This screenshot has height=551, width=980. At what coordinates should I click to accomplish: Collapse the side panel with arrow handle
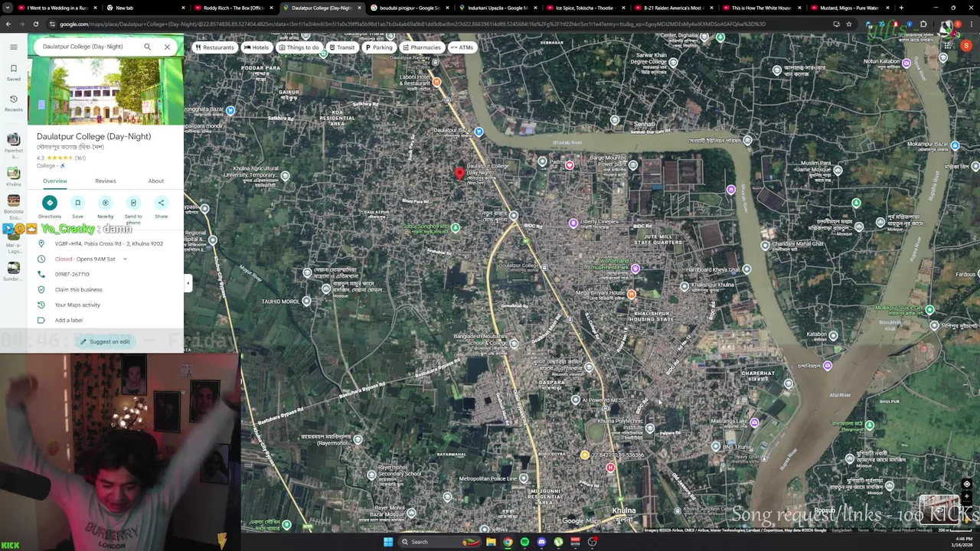[188, 283]
